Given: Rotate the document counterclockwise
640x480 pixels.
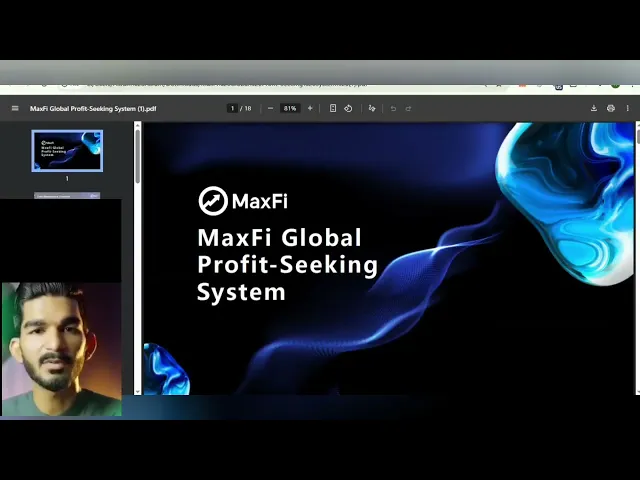Looking at the screenshot, I should [348, 108].
